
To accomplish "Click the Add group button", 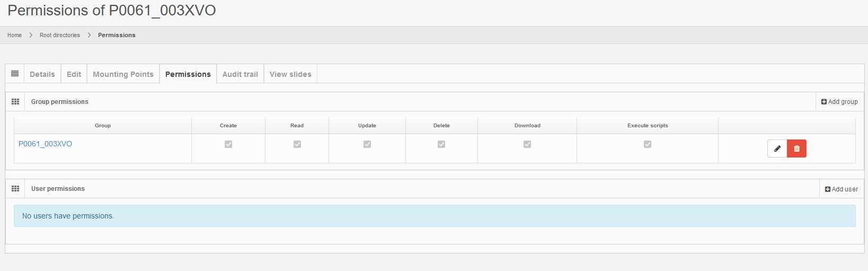I will point(839,102).
